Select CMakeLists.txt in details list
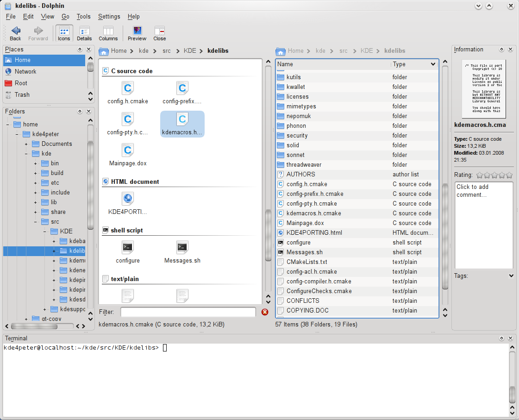This screenshot has width=519, height=420. pos(357,262)
